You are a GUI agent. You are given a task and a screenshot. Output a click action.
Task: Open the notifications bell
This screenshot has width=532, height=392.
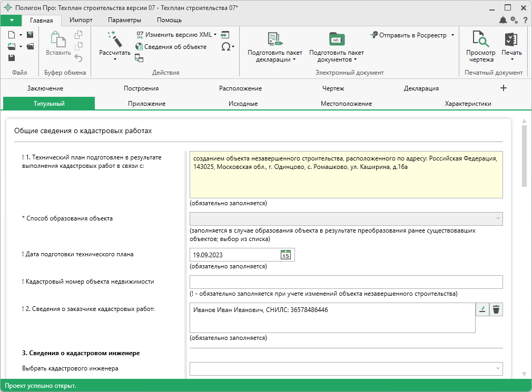coord(503,20)
